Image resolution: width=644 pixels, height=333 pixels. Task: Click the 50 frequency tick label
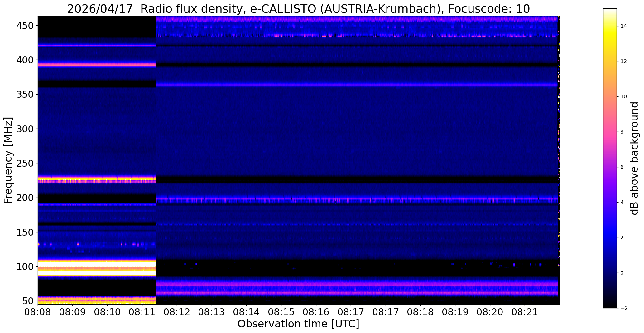click(x=28, y=301)
